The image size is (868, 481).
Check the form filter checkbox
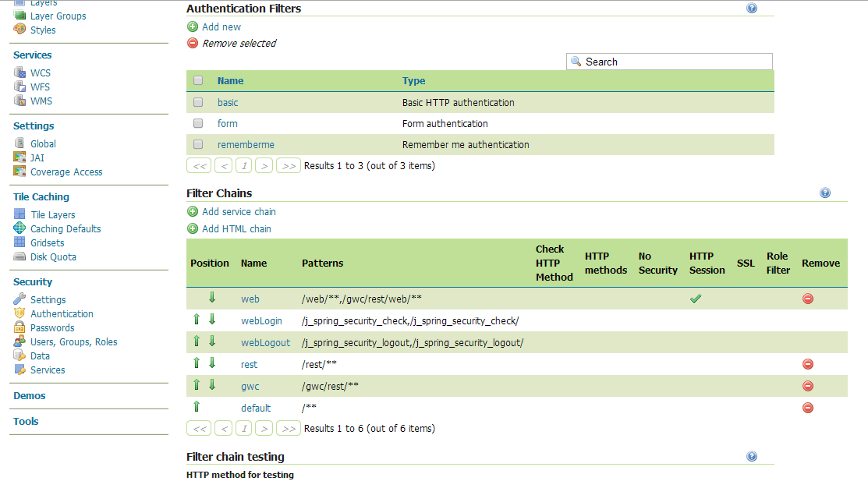point(197,123)
